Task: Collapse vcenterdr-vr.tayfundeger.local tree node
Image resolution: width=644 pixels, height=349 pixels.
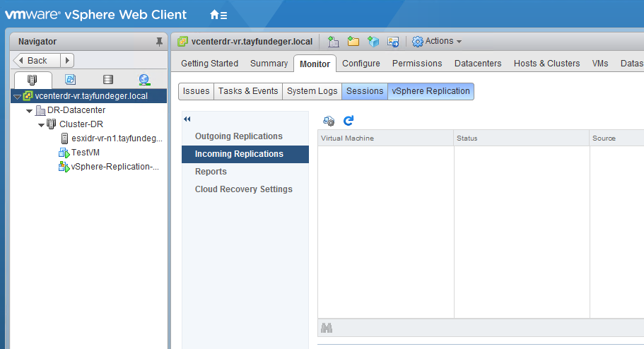Action: pyautogui.click(x=17, y=97)
